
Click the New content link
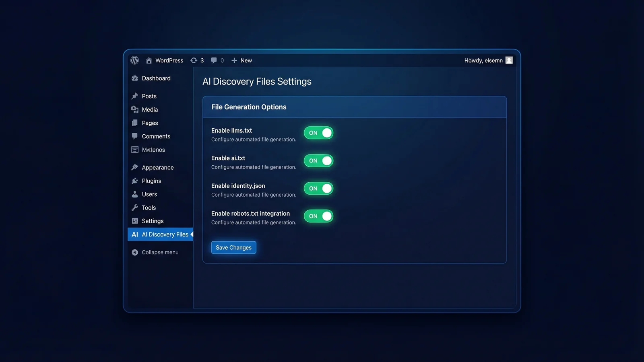246,60
